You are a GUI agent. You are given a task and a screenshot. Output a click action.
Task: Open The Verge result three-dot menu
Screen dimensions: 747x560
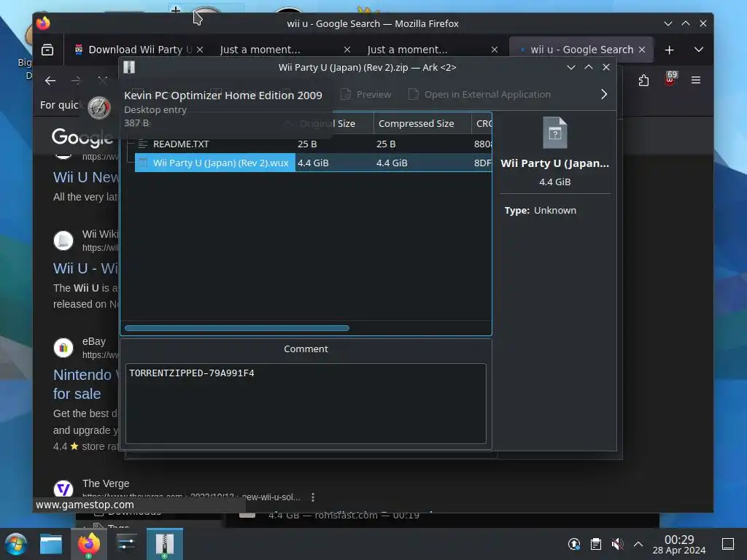312,497
